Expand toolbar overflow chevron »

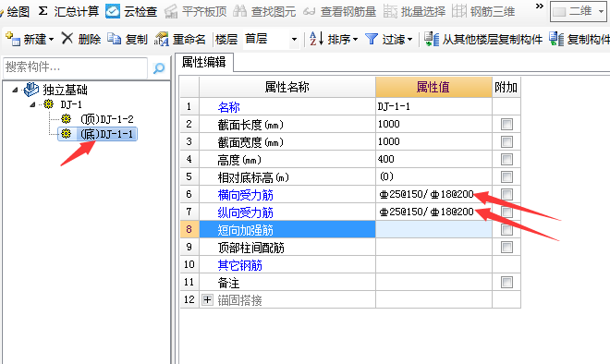(539, 6)
